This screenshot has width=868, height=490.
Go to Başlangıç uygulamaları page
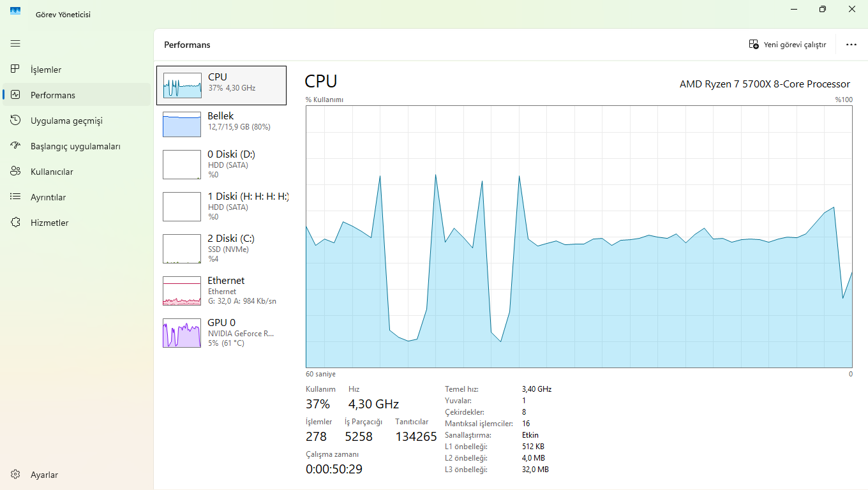(77, 146)
